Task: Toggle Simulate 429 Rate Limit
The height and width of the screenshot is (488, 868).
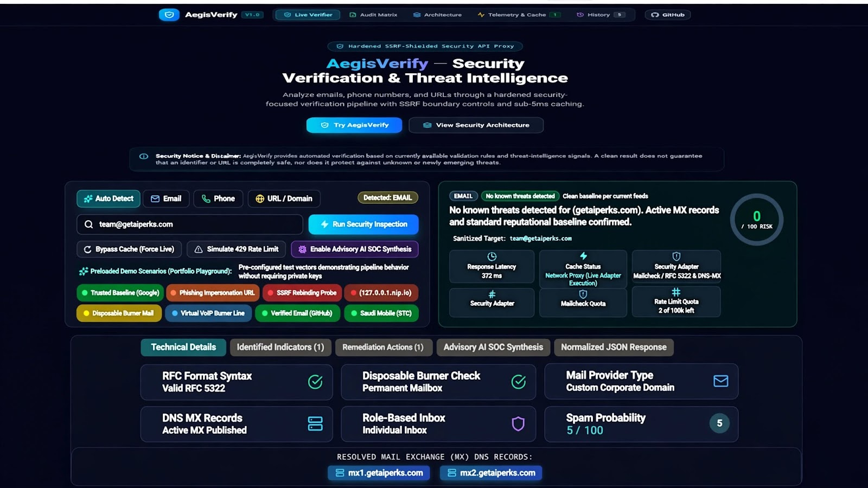Action: point(237,249)
